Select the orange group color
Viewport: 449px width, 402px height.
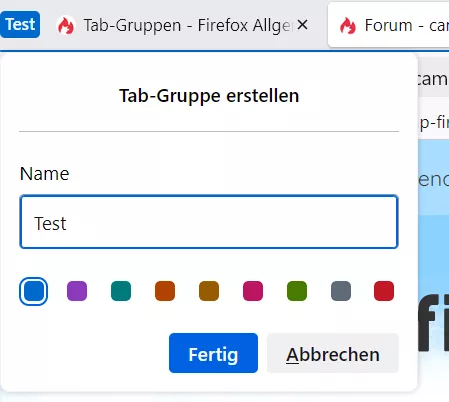coord(165,291)
